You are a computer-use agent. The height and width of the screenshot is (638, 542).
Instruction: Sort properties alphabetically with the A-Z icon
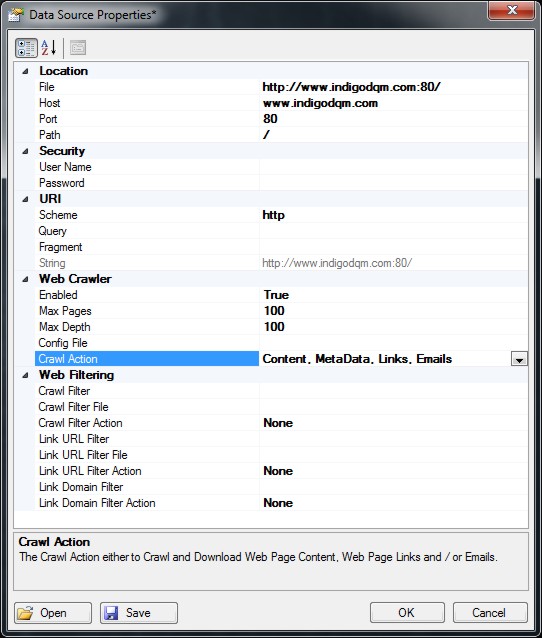(x=49, y=48)
